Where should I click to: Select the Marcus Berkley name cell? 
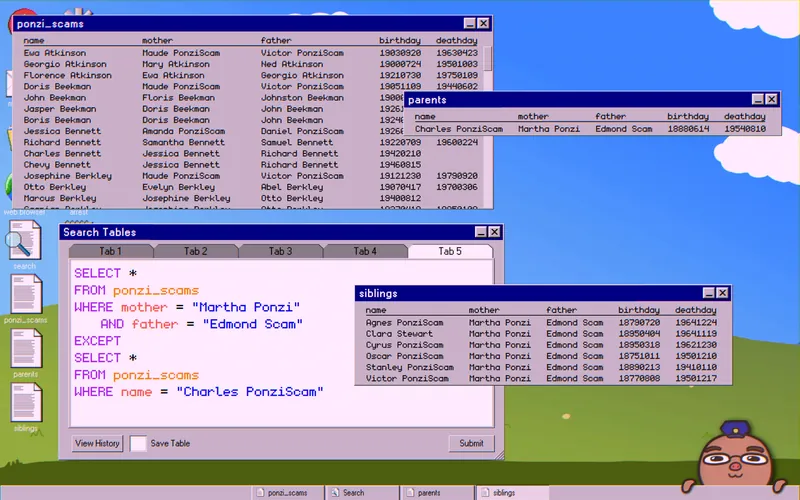pos(60,198)
